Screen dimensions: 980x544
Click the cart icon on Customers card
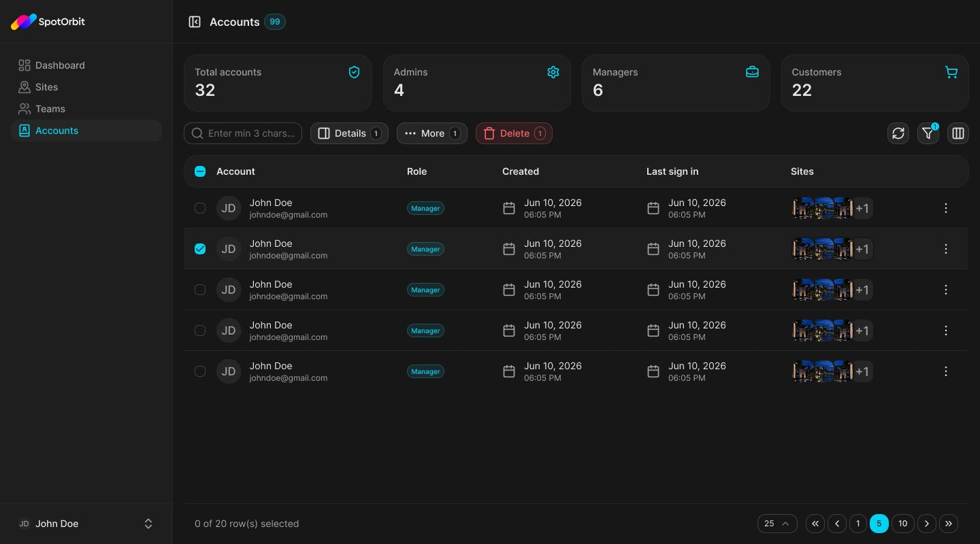pos(951,72)
